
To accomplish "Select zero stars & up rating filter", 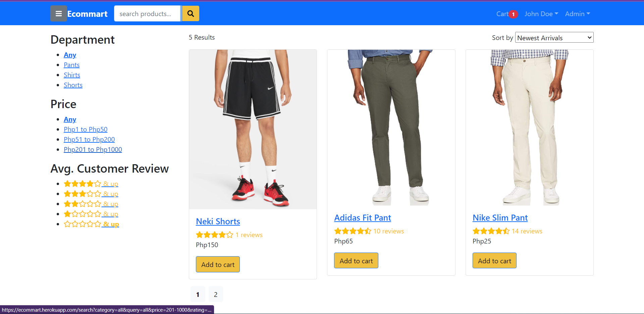I will pos(91,224).
